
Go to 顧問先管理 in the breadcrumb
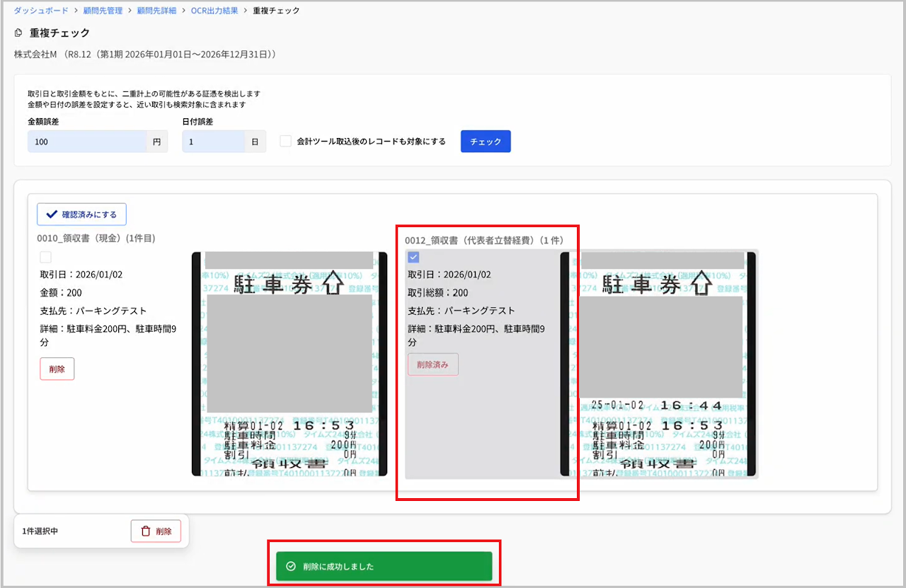102,11
